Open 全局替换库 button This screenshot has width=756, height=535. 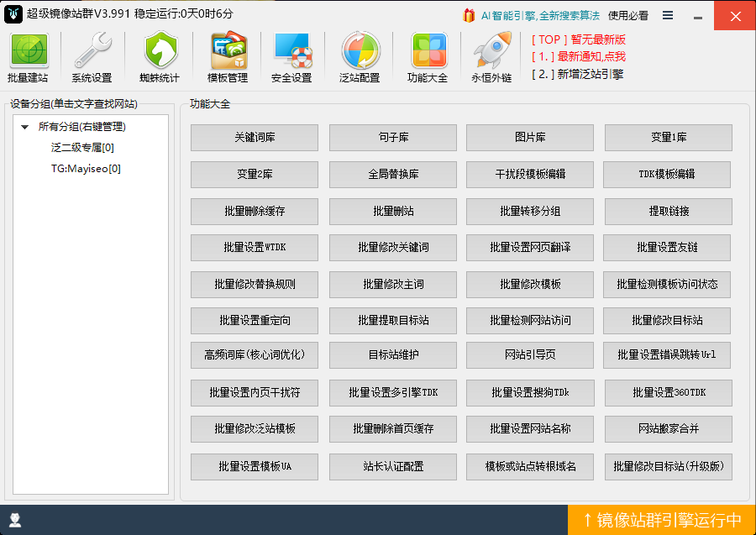(x=393, y=175)
